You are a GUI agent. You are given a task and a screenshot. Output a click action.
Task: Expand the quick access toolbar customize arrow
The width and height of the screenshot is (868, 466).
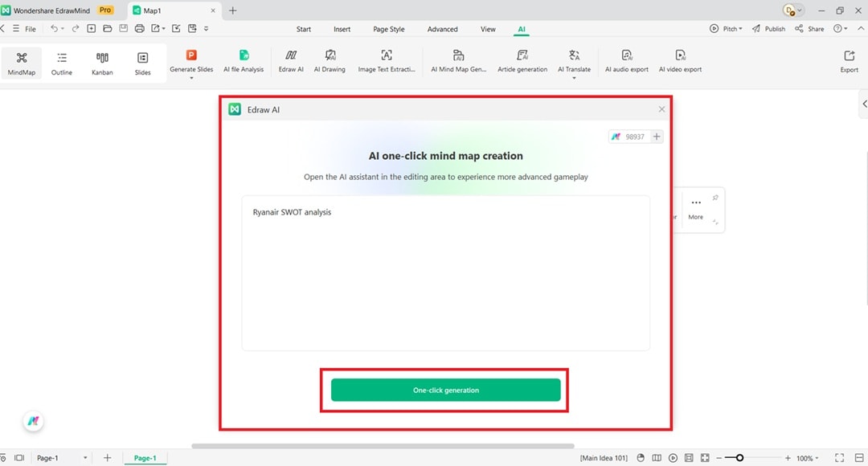pos(206,29)
